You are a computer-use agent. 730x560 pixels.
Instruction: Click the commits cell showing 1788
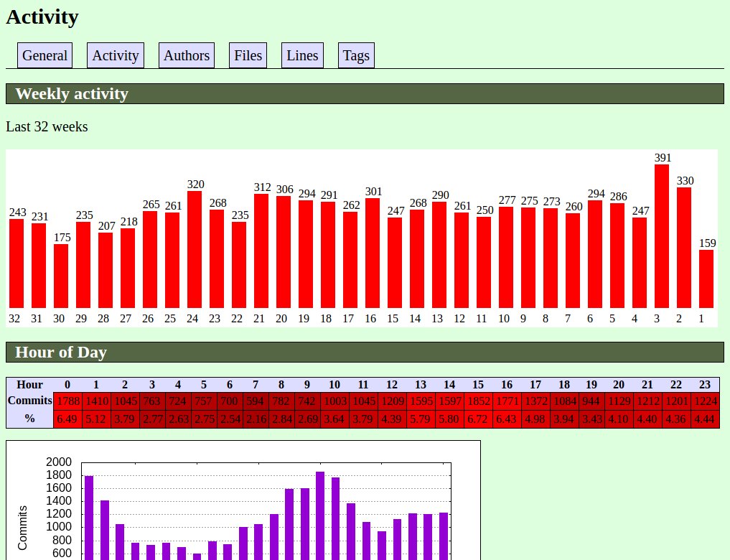(x=68, y=401)
